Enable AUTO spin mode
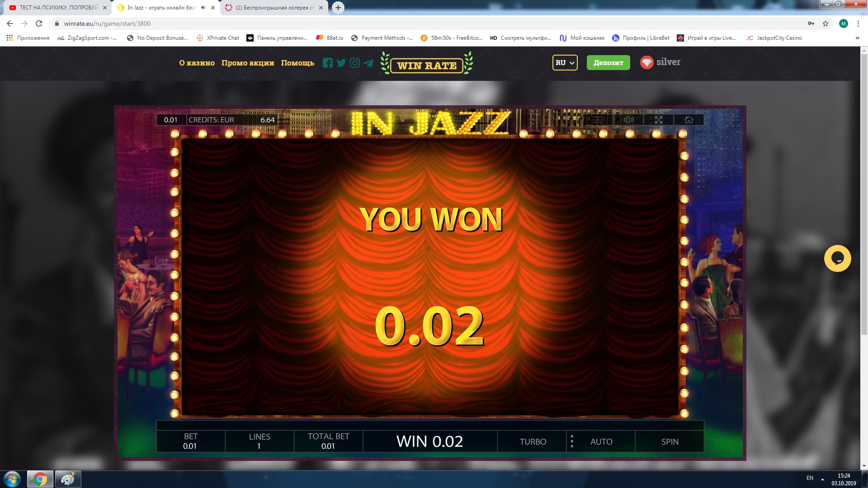 click(x=601, y=441)
